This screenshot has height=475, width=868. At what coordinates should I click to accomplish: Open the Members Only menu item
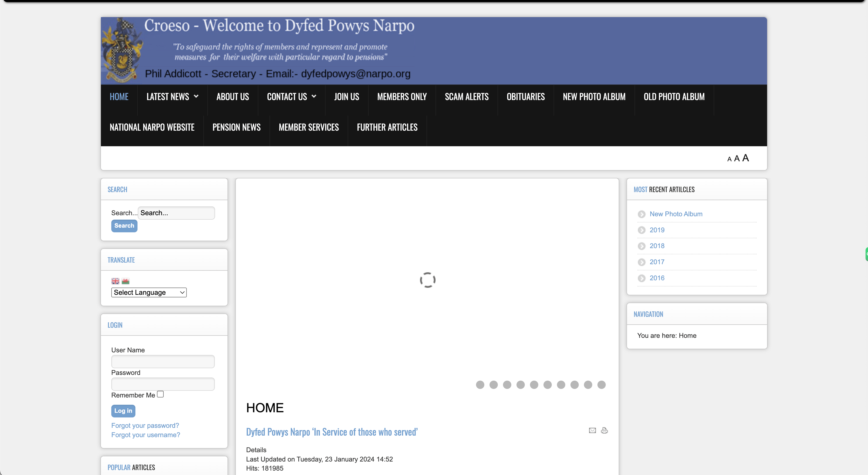click(x=402, y=97)
